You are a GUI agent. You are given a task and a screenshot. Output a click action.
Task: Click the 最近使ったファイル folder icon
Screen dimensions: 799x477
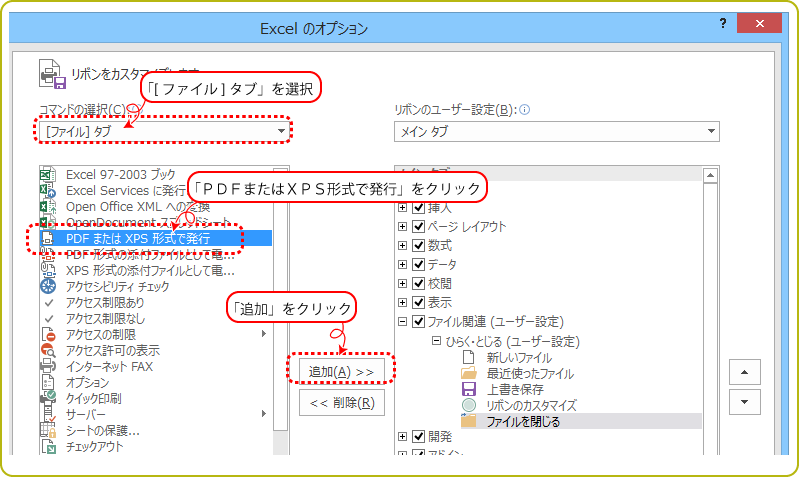468,374
